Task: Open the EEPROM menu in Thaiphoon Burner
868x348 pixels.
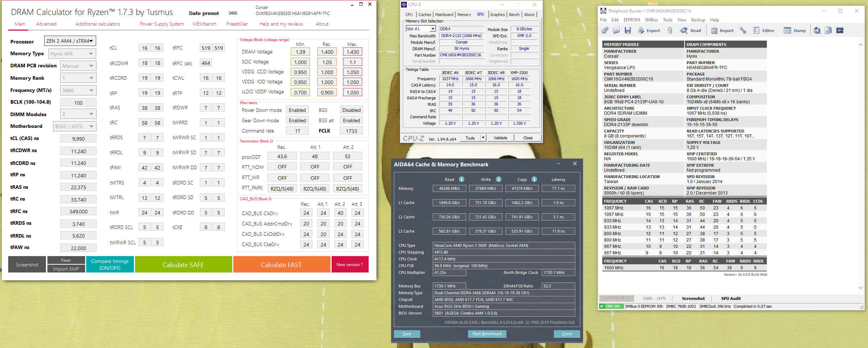Action: (x=631, y=20)
